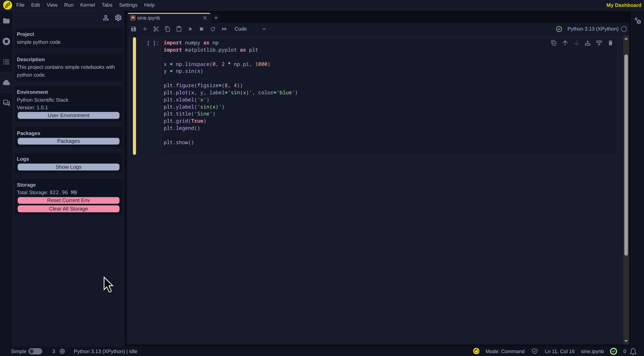
Task: Open the table of contents panel
Action: pyautogui.click(x=6, y=62)
